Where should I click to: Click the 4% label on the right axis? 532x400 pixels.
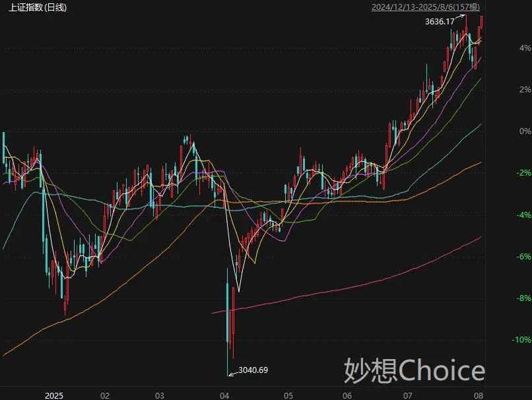point(525,48)
